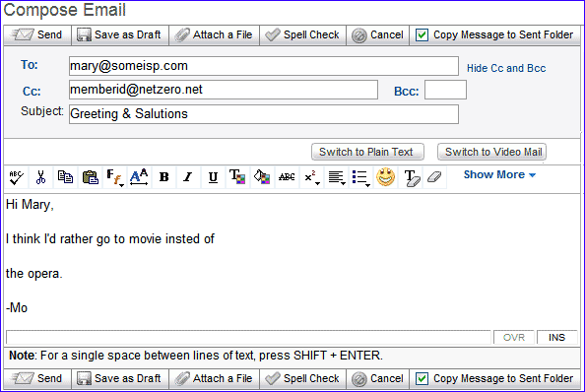Insert a smiley emoticon
Image resolution: width=585 pixels, height=392 pixels.
385,176
